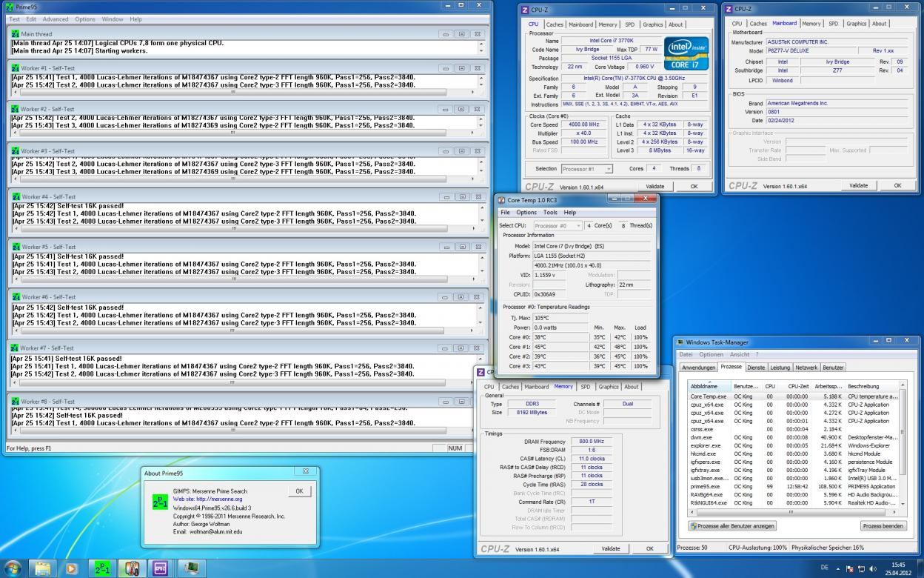Click the Intel Core i7 logo in CPU-Z
The width and height of the screenshot is (924, 578).
[686, 53]
